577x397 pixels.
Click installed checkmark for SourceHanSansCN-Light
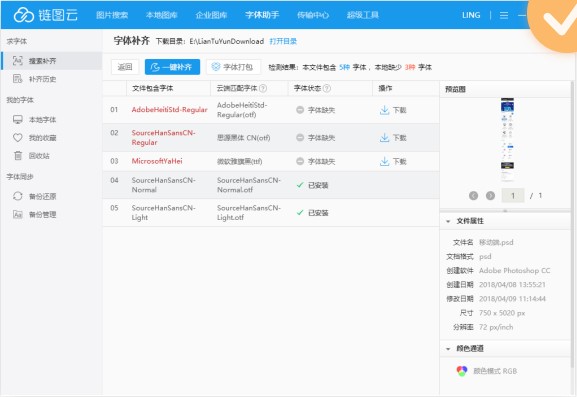(x=300, y=213)
